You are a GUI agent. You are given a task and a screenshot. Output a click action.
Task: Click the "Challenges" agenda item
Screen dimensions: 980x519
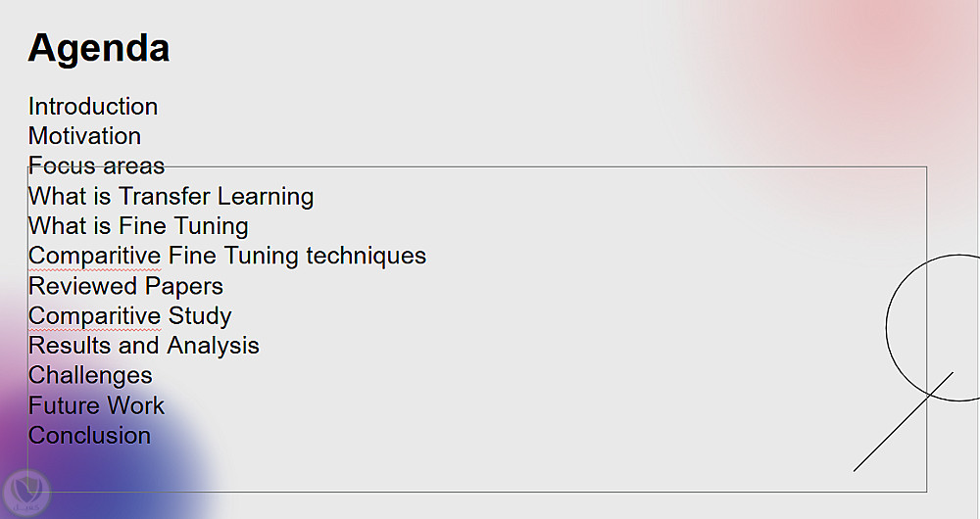90,376
